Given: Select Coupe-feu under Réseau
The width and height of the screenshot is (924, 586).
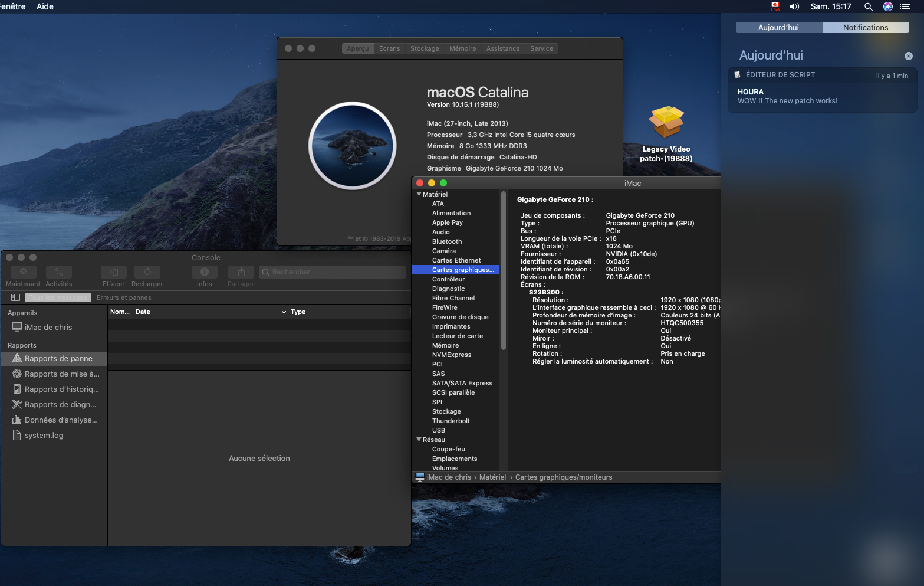Looking at the screenshot, I should [x=449, y=449].
